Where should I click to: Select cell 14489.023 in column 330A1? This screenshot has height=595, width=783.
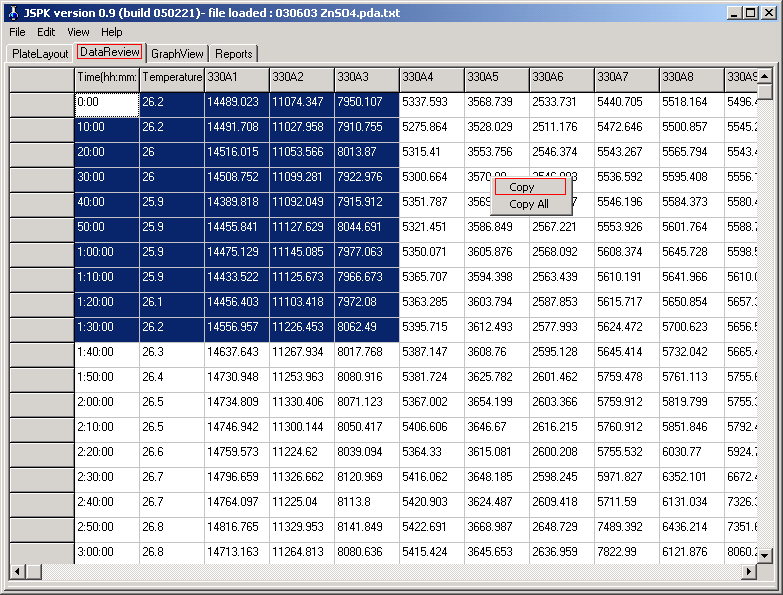pyautogui.click(x=237, y=105)
